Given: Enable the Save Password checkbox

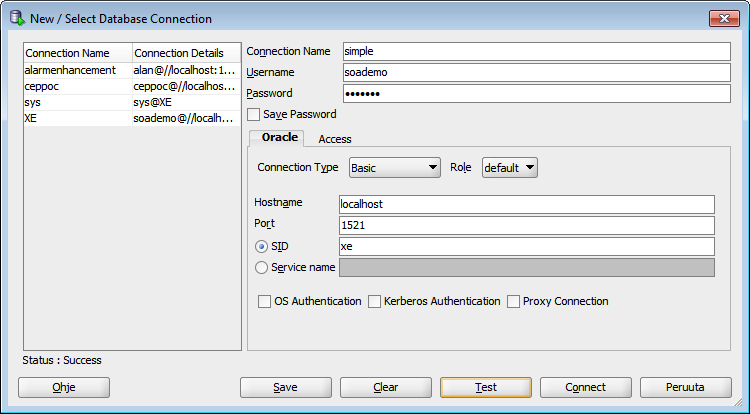Looking at the screenshot, I should 254,114.
